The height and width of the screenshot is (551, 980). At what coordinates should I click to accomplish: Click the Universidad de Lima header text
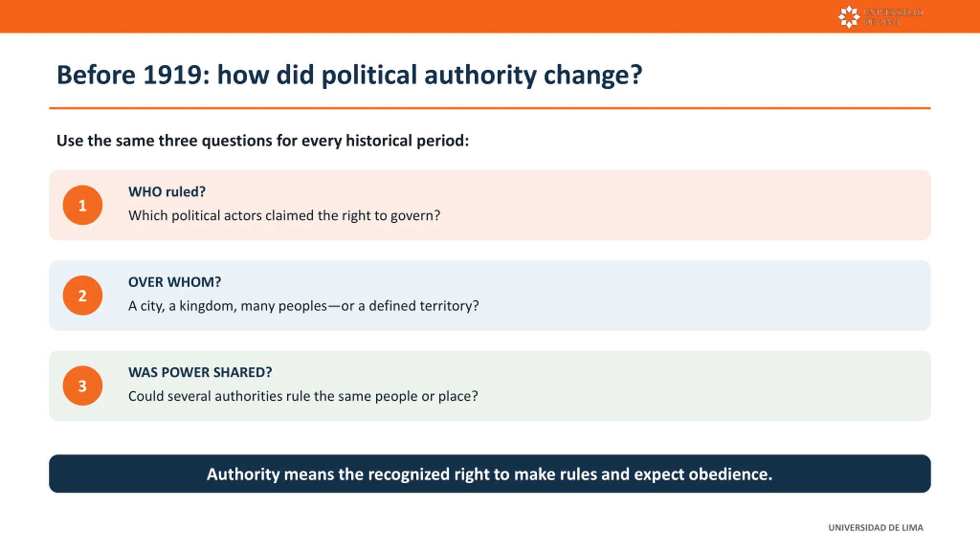coord(893,17)
